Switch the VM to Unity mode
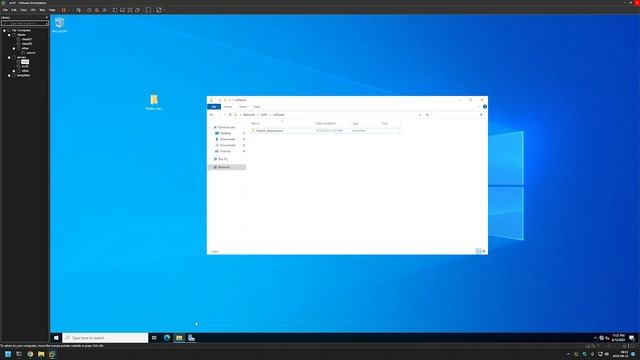 tap(138, 10)
